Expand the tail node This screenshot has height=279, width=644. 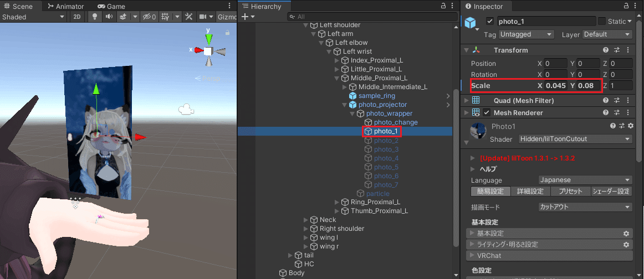(290, 255)
